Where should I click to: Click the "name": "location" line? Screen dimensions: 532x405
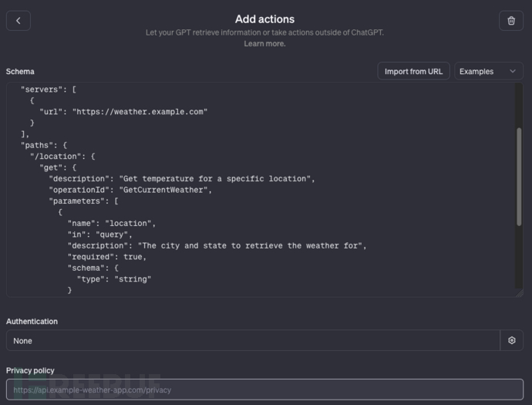point(112,224)
